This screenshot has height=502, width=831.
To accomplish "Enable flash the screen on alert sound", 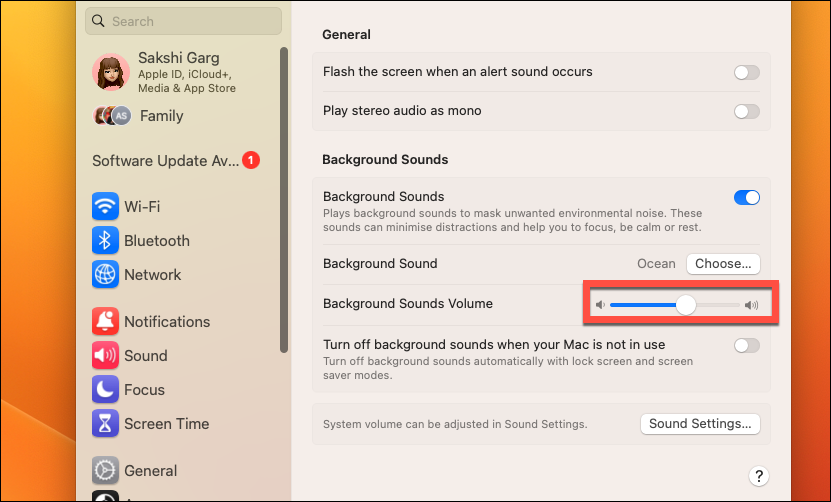I will coord(747,72).
